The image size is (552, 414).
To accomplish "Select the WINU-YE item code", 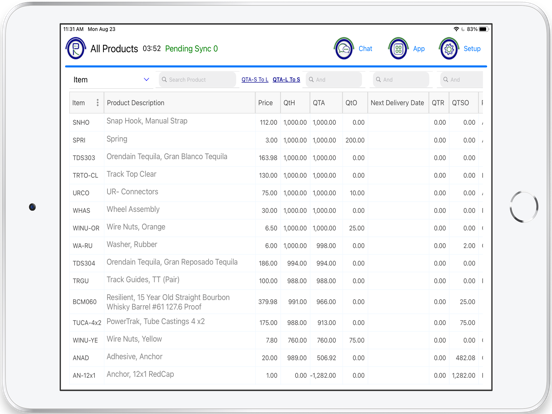I will [x=85, y=340].
